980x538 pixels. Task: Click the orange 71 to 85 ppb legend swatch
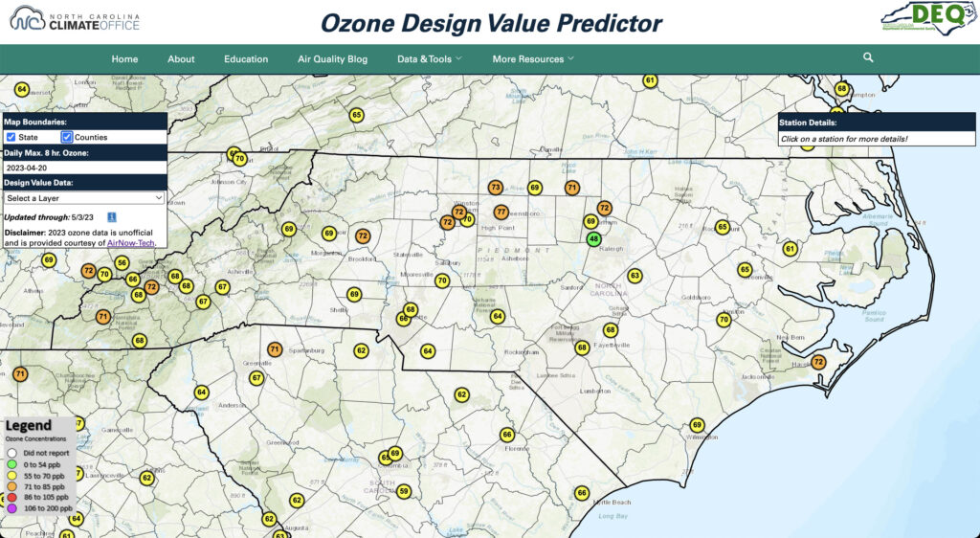pyautogui.click(x=11, y=486)
